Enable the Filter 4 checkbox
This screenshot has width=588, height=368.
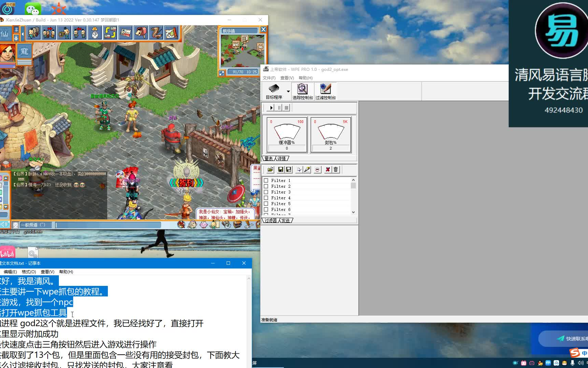[x=266, y=198]
